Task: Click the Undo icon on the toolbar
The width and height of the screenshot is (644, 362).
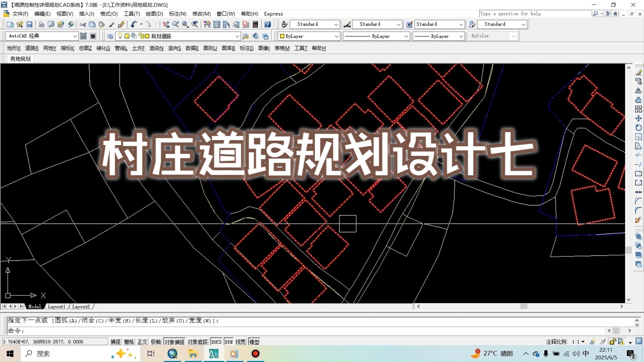Action: [x=134, y=24]
